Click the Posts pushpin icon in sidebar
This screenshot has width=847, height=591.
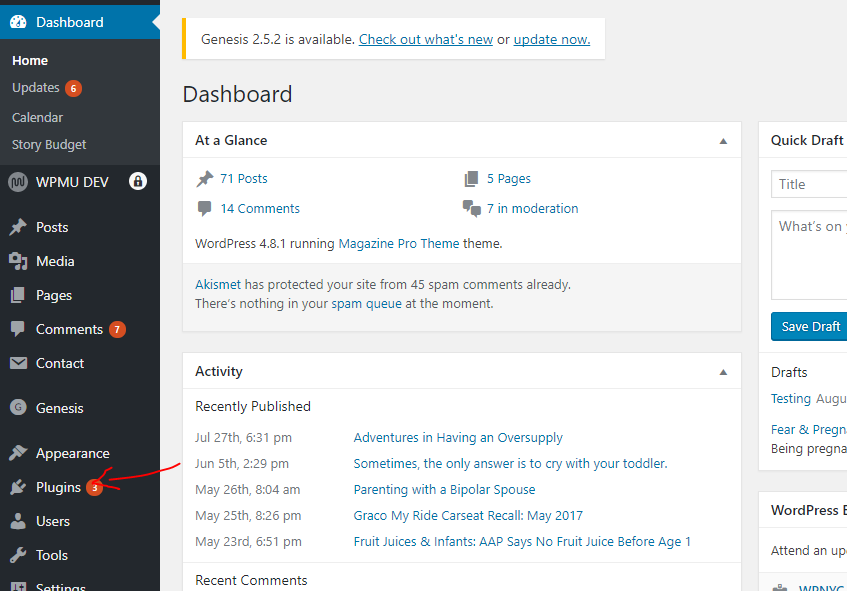(18, 227)
